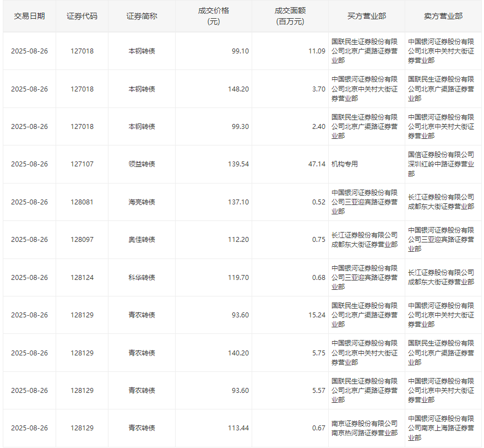Select the 科华转债 security name
This screenshot has width=484, height=448.
click(x=142, y=277)
